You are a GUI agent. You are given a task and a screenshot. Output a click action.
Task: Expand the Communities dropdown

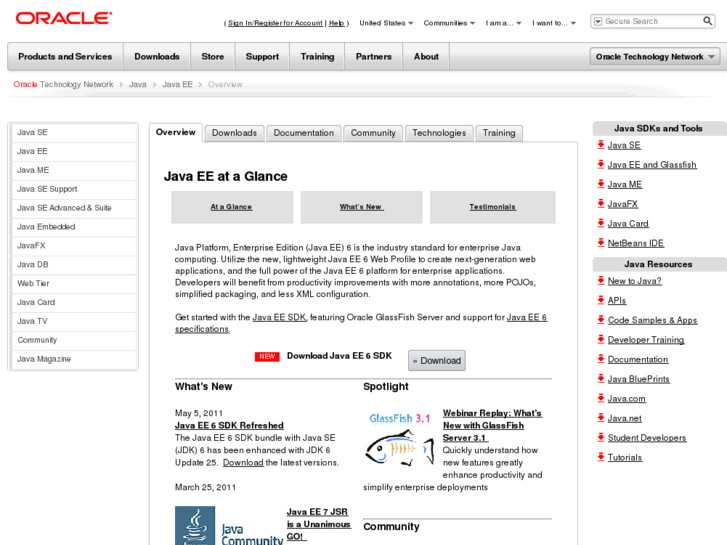click(449, 23)
